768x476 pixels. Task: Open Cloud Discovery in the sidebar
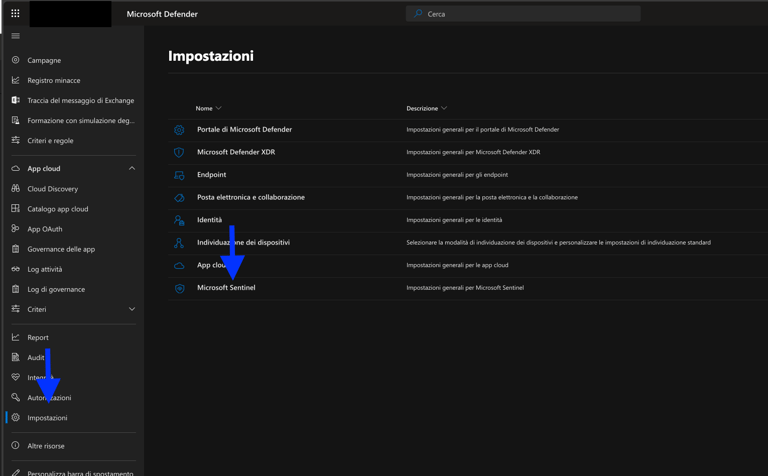point(52,189)
